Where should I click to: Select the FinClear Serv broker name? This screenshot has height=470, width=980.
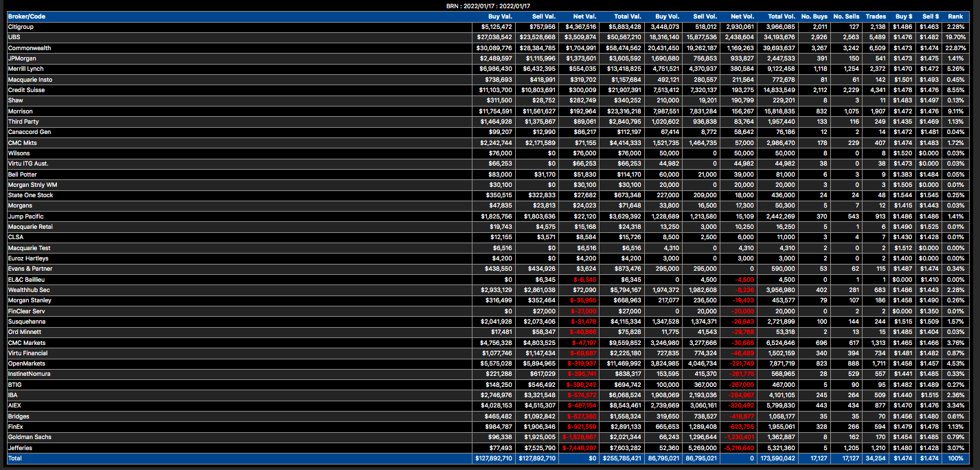[x=27, y=311]
